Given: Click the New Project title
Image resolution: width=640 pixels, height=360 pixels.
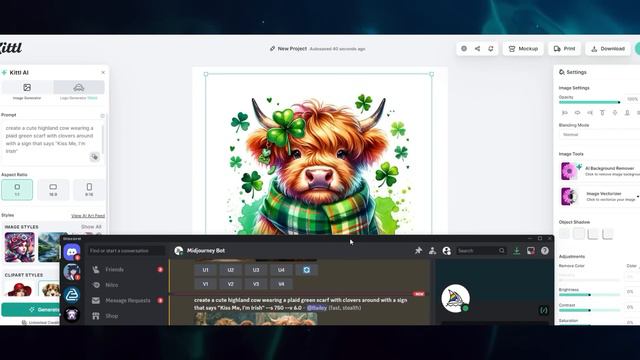Looking at the screenshot, I should point(292,49).
